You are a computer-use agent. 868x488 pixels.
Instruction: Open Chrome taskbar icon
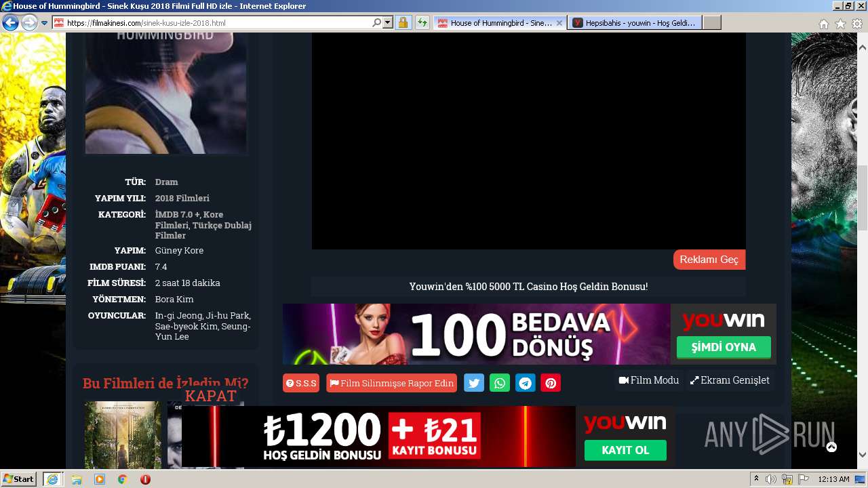(122, 479)
